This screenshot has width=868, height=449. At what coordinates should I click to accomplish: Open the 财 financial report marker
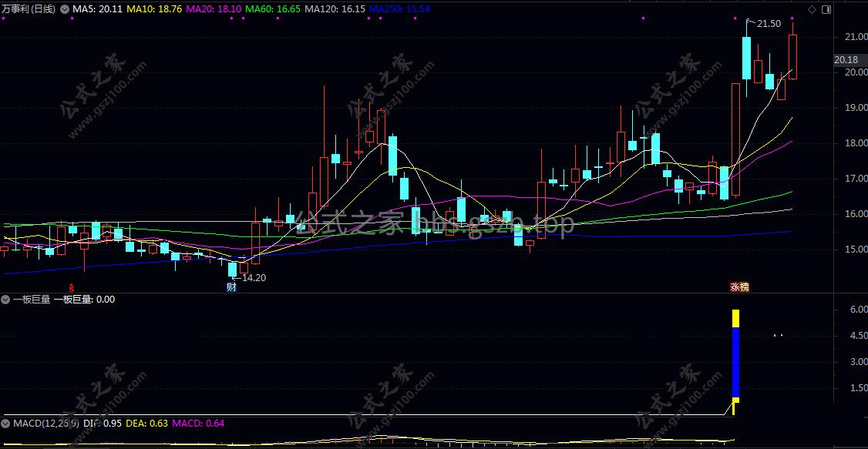click(x=231, y=287)
